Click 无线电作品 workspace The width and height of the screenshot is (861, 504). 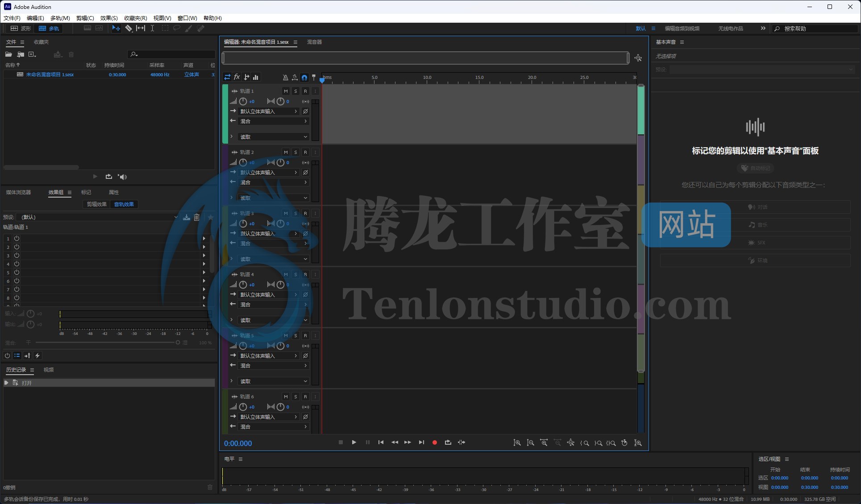(730, 29)
